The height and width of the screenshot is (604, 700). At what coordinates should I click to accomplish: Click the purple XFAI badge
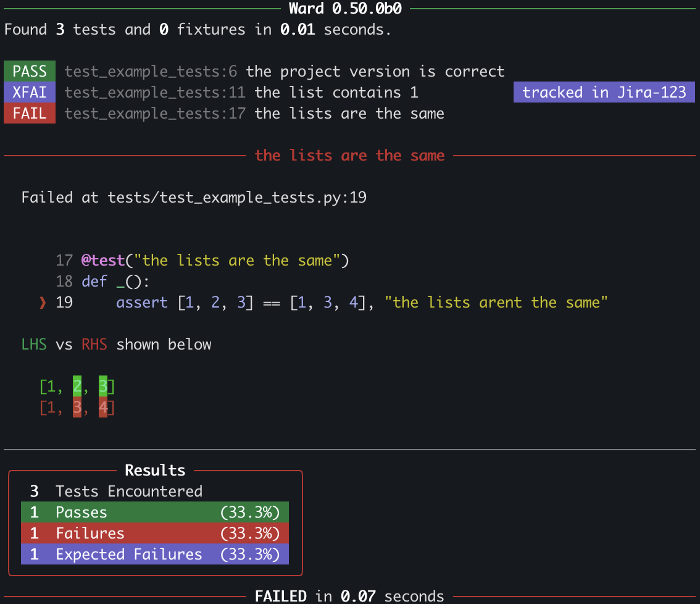30,93
